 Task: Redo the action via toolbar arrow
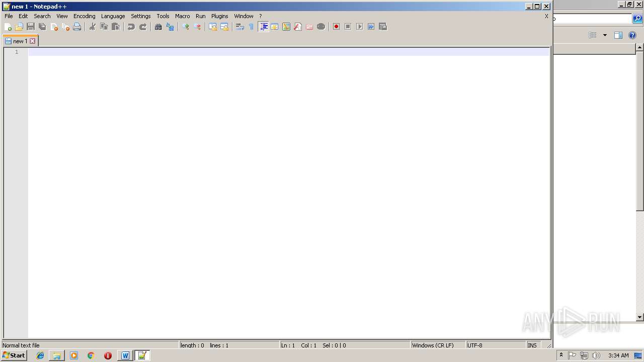click(x=143, y=27)
